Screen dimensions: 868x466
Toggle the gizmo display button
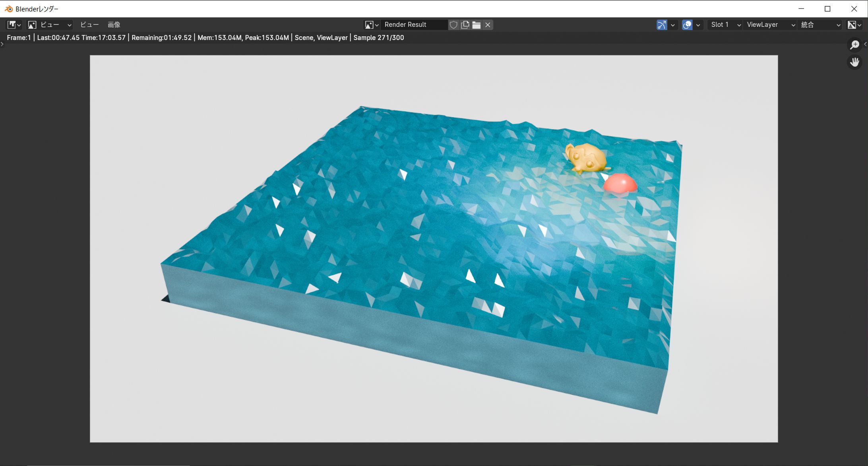(x=662, y=25)
